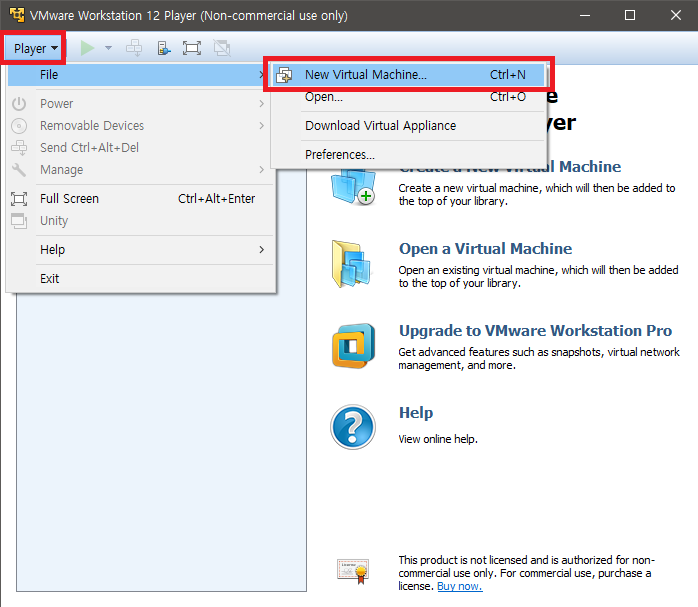
Task: Click the Open a Virtual Machine heading
Action: tap(485, 248)
